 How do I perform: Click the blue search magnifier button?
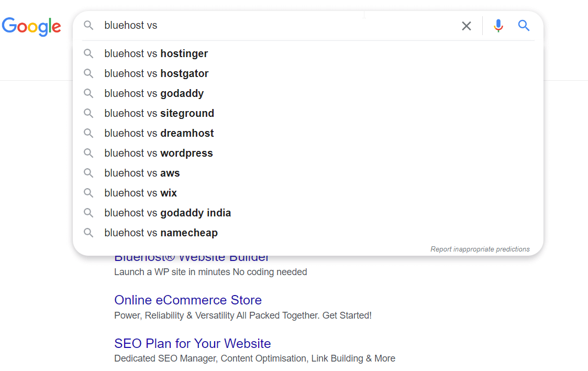click(524, 26)
